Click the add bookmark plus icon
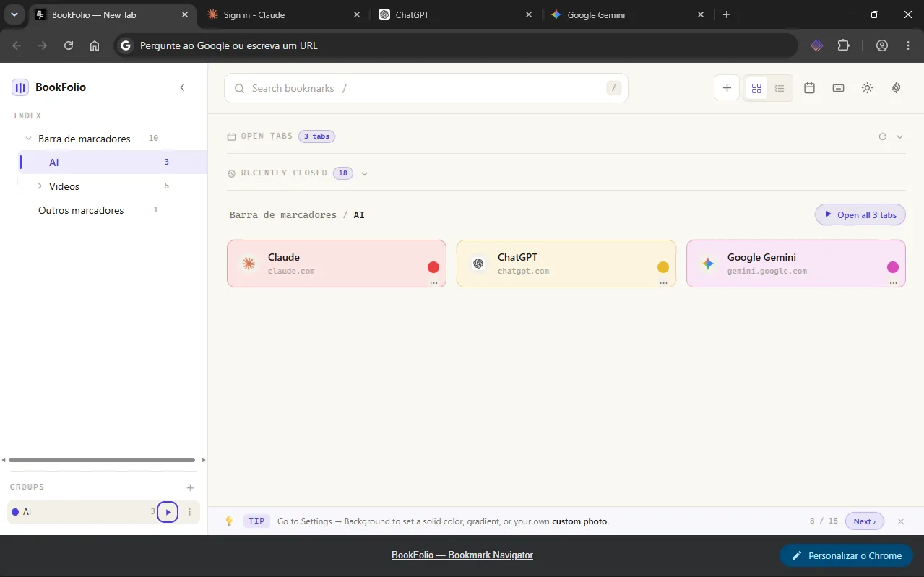Image resolution: width=924 pixels, height=577 pixels. pyautogui.click(x=727, y=88)
